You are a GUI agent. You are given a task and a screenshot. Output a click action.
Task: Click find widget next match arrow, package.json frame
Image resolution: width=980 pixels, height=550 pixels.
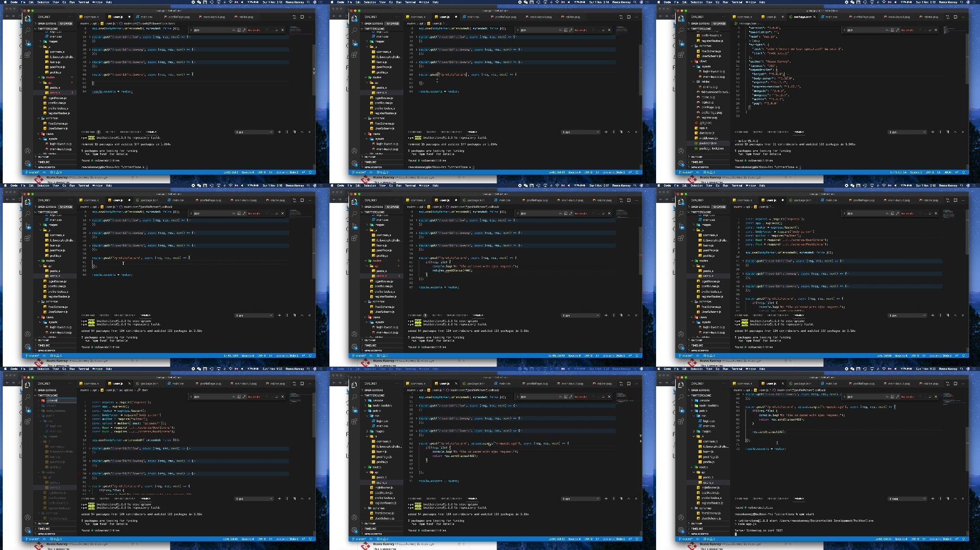(925, 30)
